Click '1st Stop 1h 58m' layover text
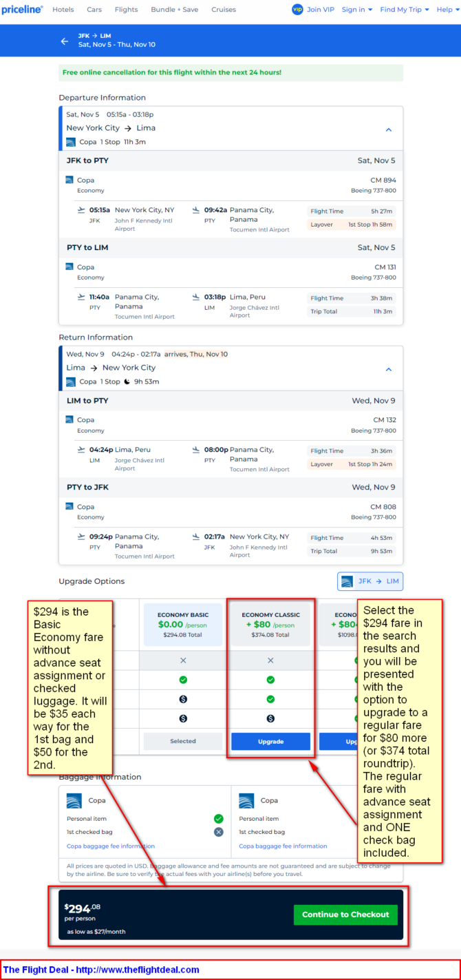Viewport: 461px width, 980px height. point(371,225)
